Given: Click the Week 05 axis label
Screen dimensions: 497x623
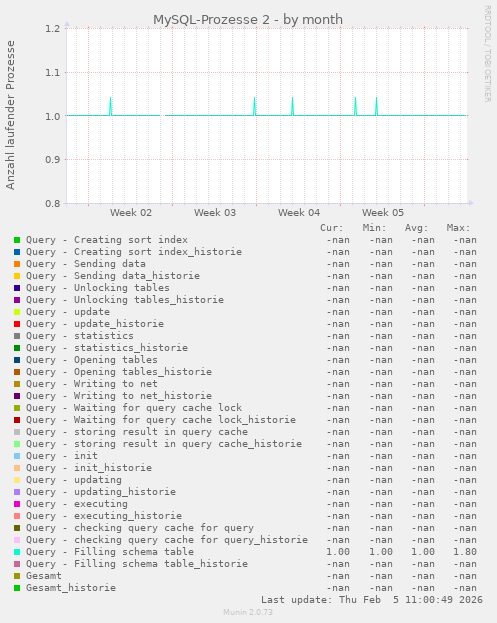Looking at the screenshot, I should coord(383,213).
